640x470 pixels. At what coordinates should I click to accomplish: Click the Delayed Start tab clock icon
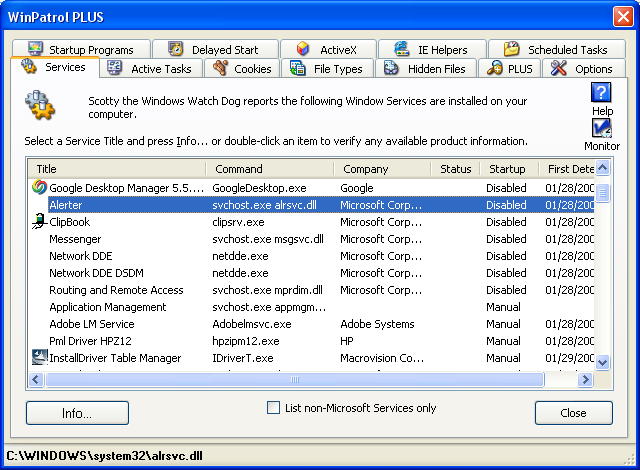pyautogui.click(x=176, y=49)
